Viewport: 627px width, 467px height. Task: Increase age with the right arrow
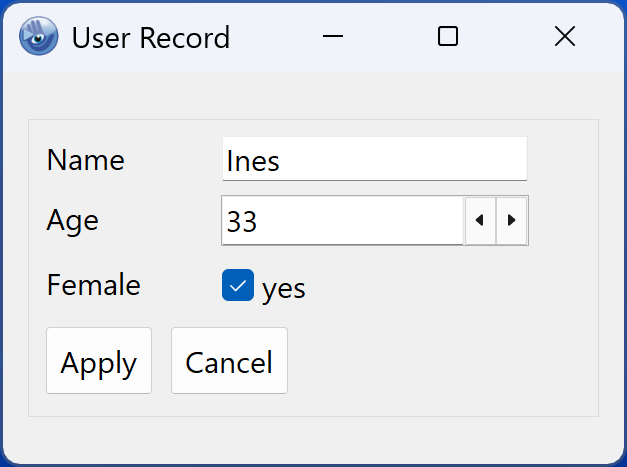[x=512, y=220]
